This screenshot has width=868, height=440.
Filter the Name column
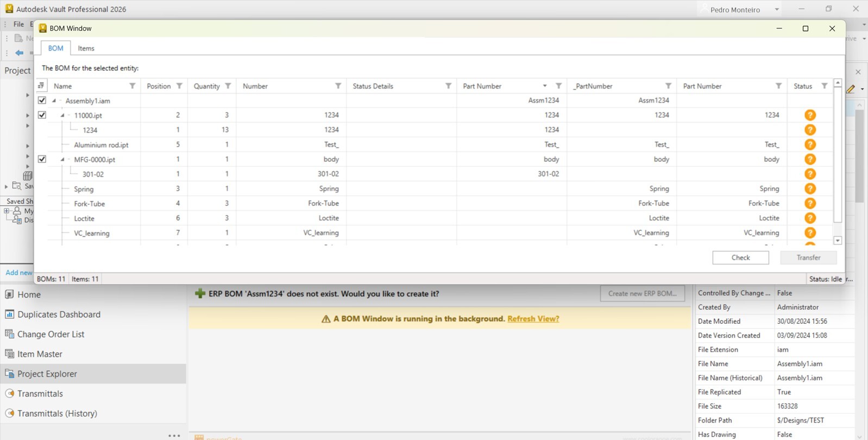[x=132, y=86]
